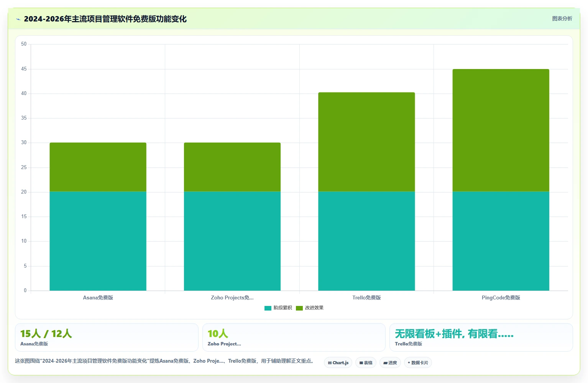588x383 pixels.
Task: Click the y-axis tick label 10
Action: point(24,241)
